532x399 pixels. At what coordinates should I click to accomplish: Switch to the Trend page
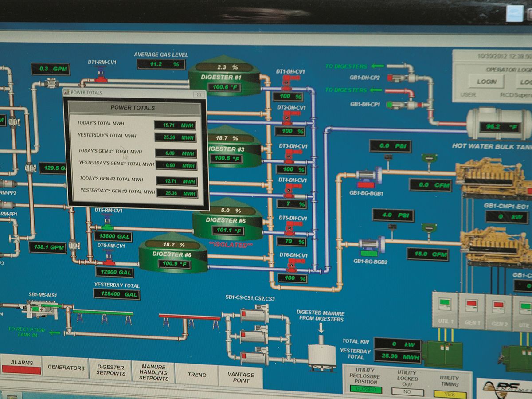click(x=197, y=375)
